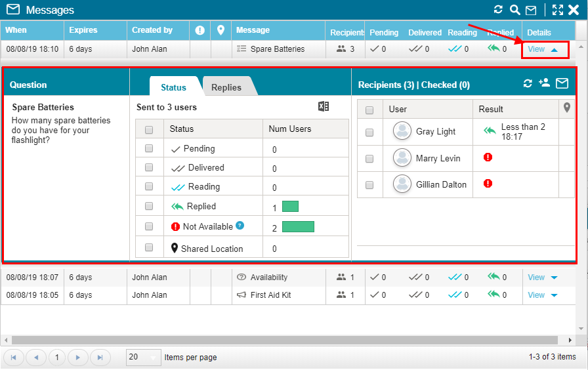
Task: Expand View details for Availability message
Action: pos(543,277)
